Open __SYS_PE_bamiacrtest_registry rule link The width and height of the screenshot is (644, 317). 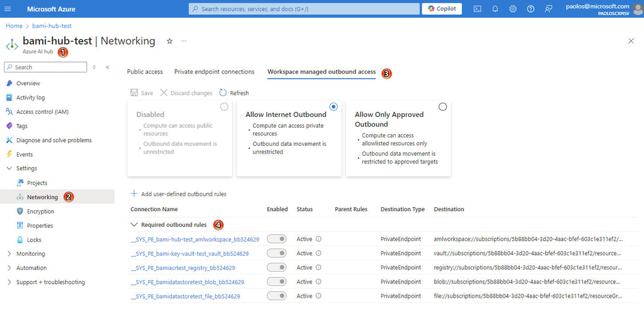coord(183,268)
